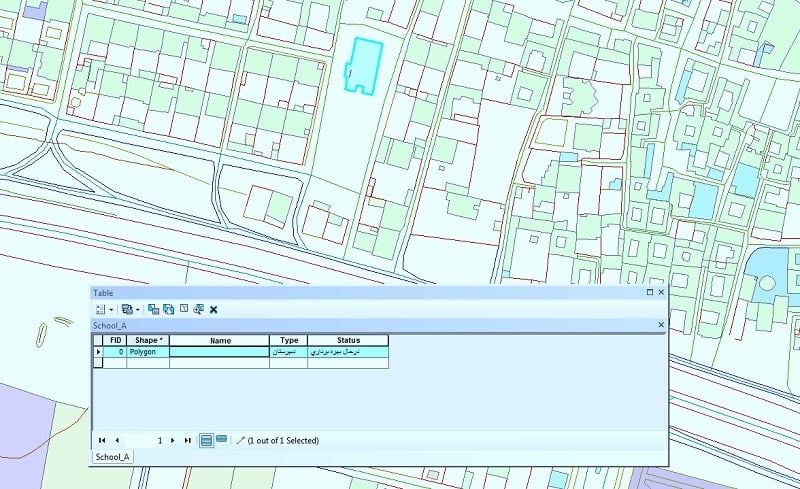The width and height of the screenshot is (800, 489).
Task: Click the Name column header
Action: (x=219, y=341)
